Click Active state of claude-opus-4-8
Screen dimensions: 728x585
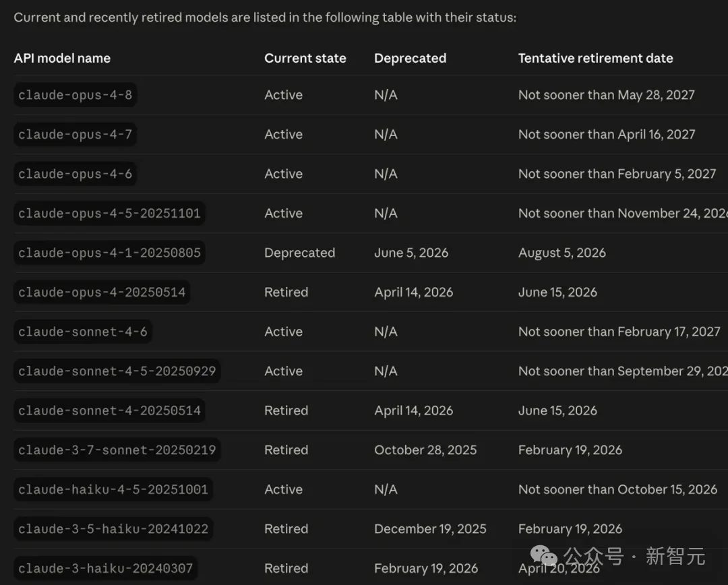[283, 95]
